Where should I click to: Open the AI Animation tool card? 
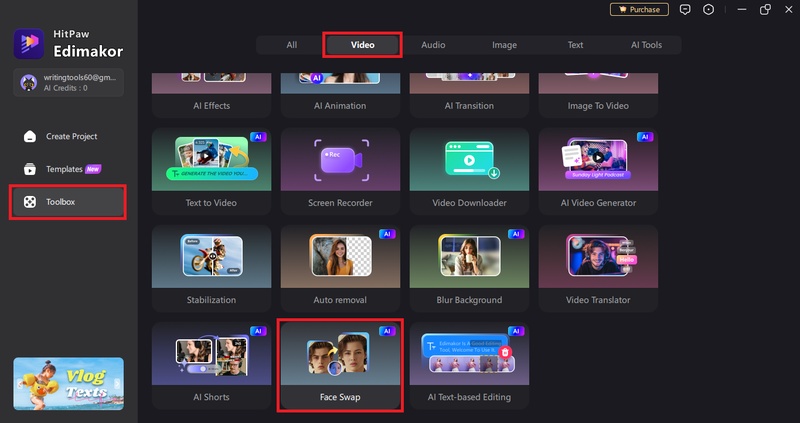click(340, 95)
